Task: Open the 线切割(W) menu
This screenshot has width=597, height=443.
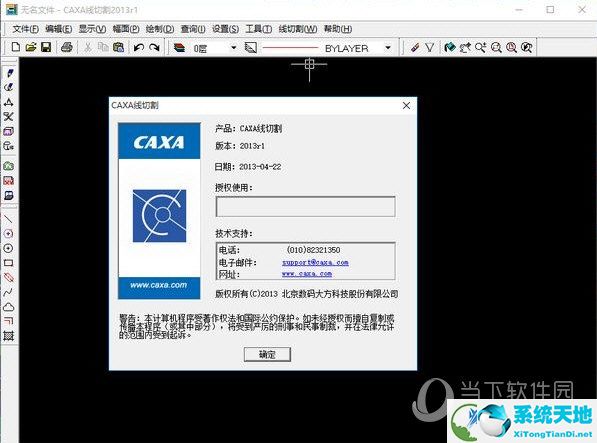Action: [x=298, y=29]
